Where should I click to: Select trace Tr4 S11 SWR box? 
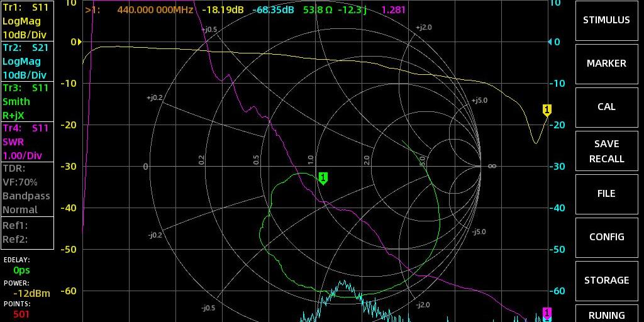[x=27, y=142]
